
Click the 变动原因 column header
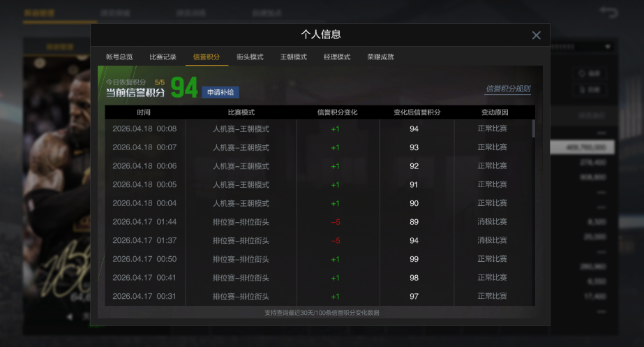point(495,112)
